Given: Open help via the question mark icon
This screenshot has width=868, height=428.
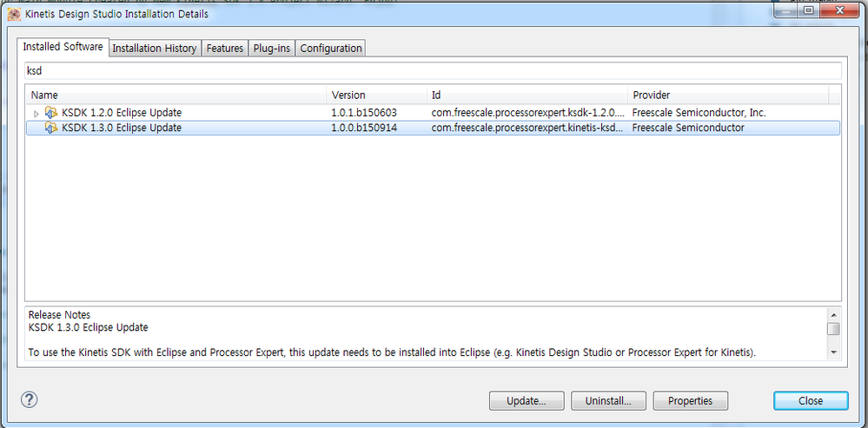Looking at the screenshot, I should pyautogui.click(x=29, y=400).
